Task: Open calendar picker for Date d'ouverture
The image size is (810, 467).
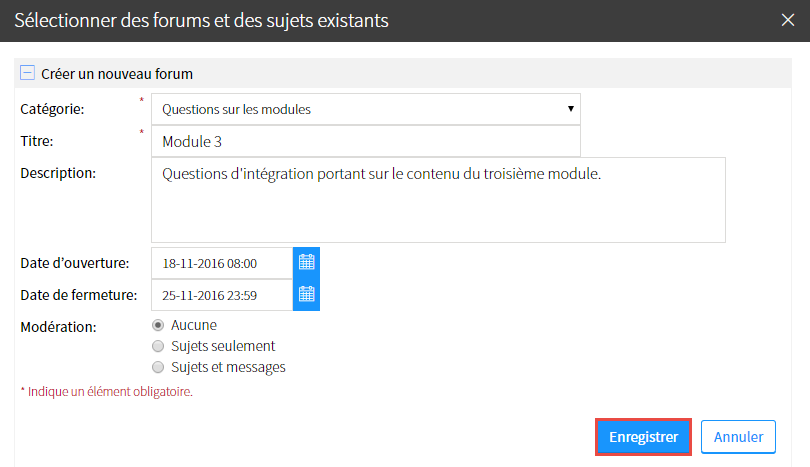Action: (x=306, y=263)
